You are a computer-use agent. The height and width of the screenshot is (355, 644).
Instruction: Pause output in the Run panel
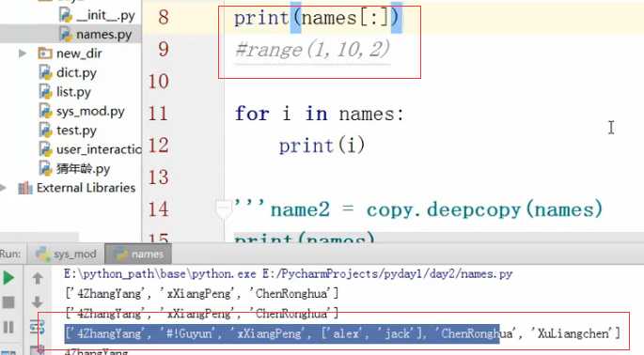click(x=8, y=327)
